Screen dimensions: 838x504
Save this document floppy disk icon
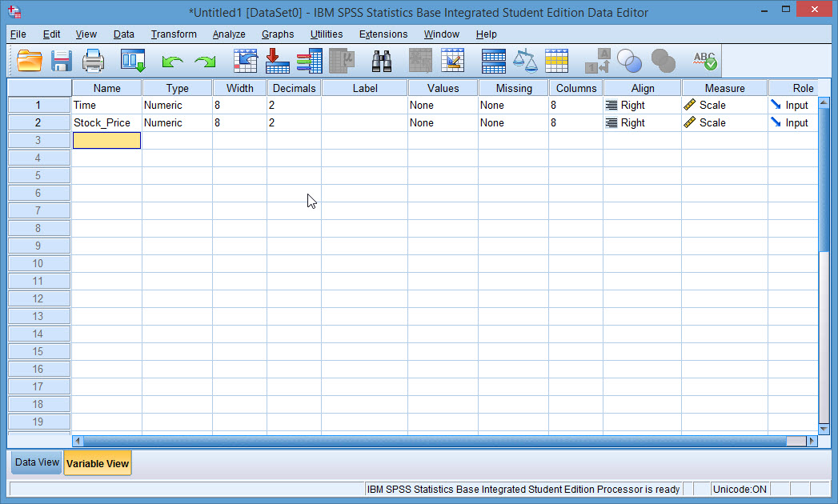point(62,60)
